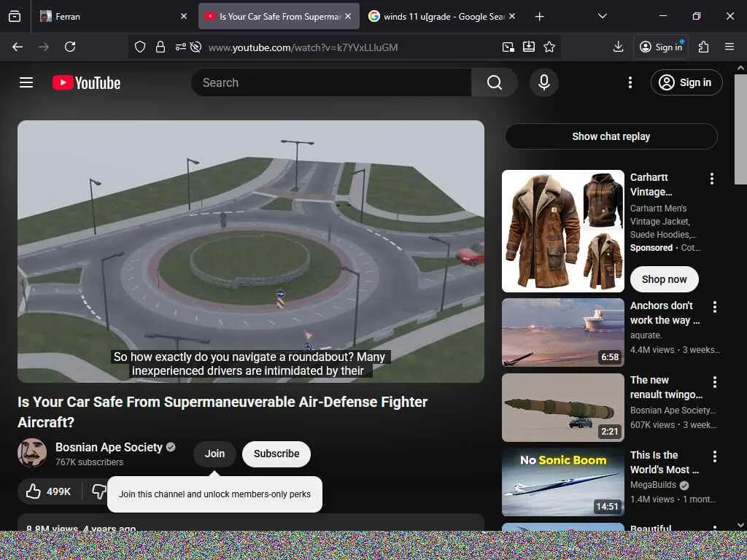The image size is (747, 560).
Task: Like the video with thumbs up
Action: click(x=49, y=491)
